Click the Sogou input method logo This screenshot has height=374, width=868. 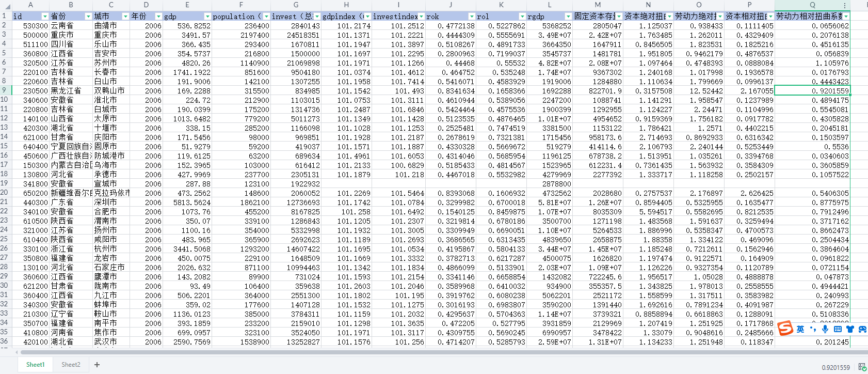(785, 328)
